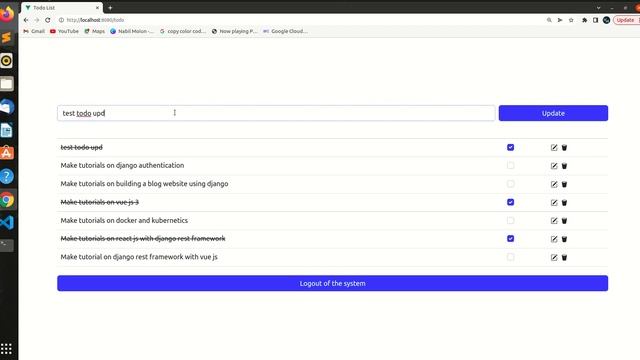Screen dimensions: 640x360
Task: Edit the docker and kubernetes todo
Action: (554, 221)
